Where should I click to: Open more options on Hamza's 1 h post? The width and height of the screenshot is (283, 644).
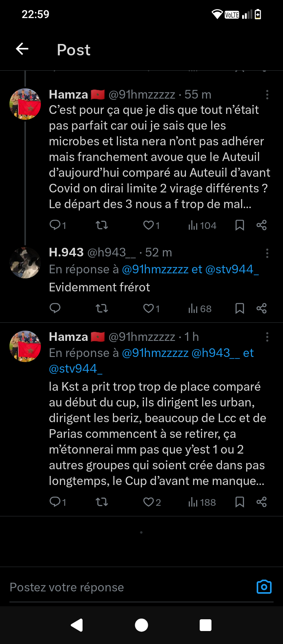coord(267,337)
